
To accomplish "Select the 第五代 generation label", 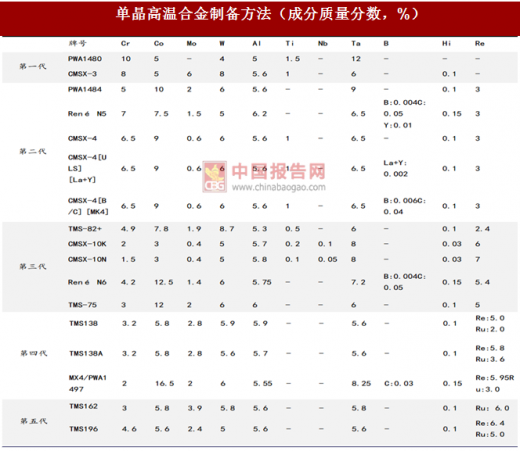I will (x=34, y=421).
